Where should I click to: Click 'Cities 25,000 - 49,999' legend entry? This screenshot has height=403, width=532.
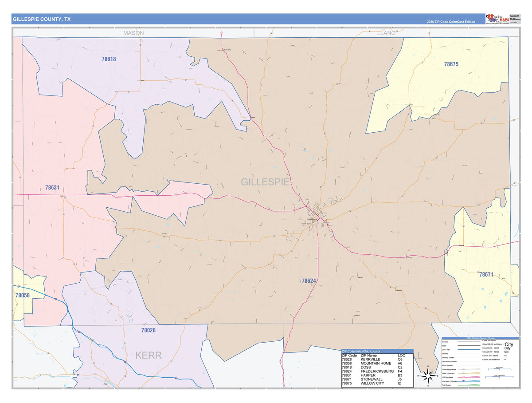[491, 352]
